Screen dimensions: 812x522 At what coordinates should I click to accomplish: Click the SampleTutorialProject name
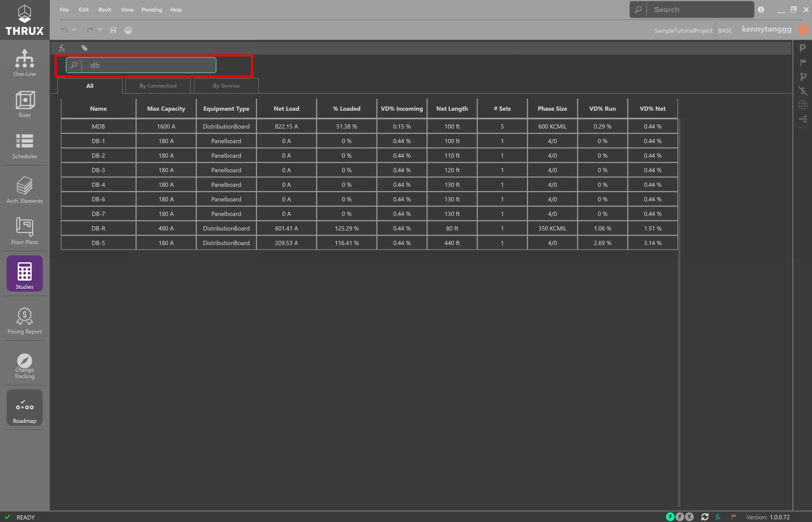coord(683,30)
